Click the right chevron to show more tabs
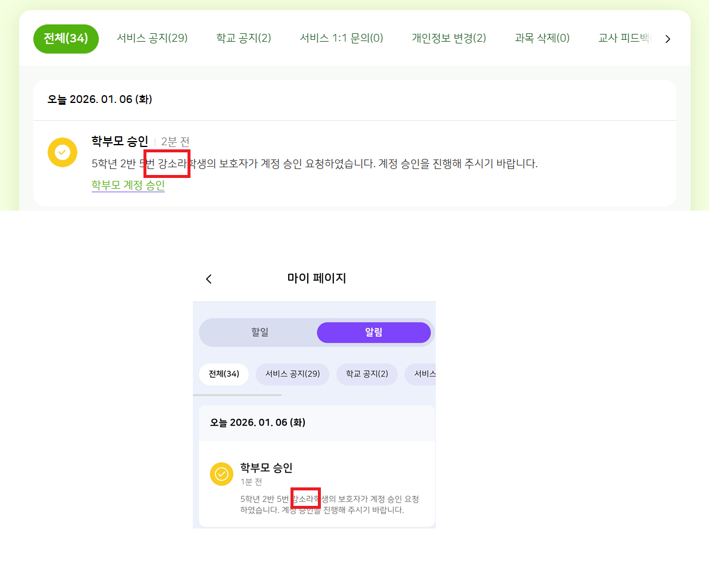709x588 pixels. click(x=667, y=39)
